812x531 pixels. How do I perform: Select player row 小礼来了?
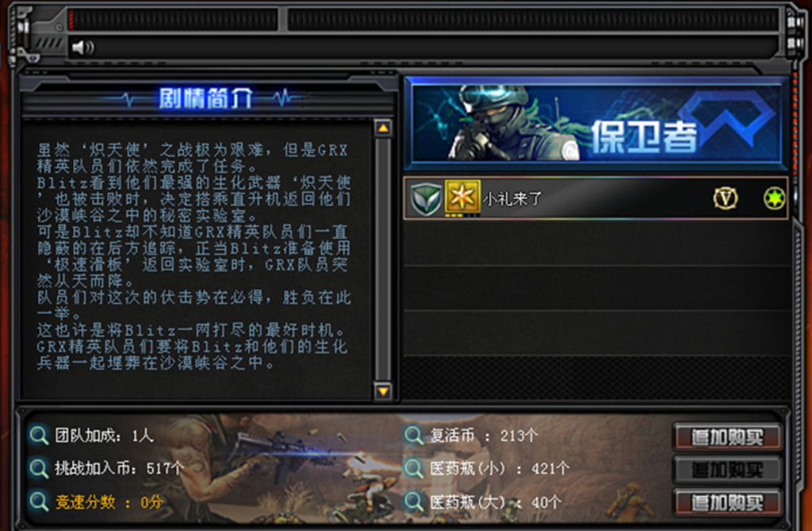595,198
